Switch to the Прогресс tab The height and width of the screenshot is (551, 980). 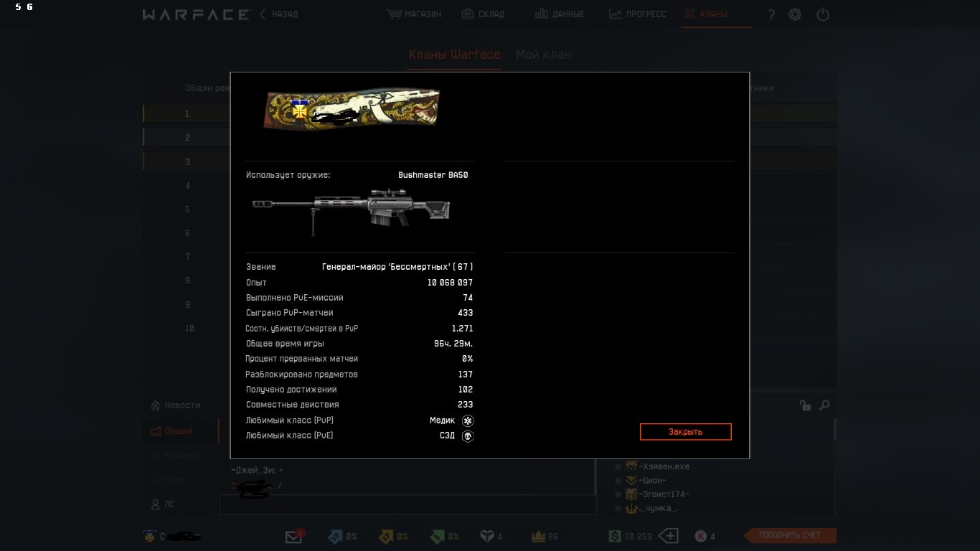637,14
